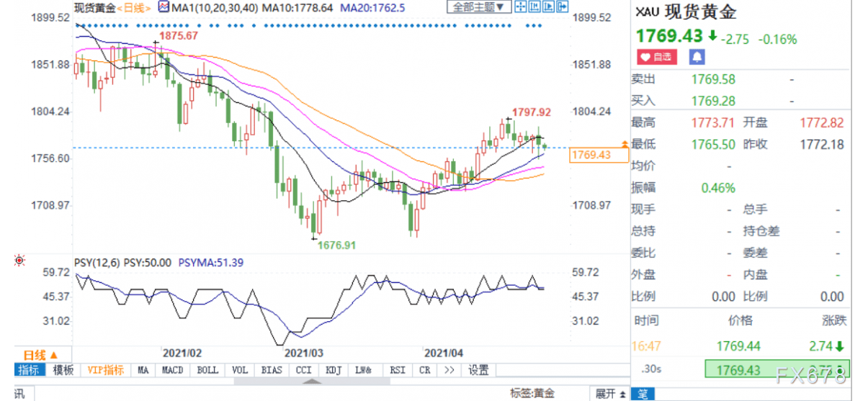Switch to the KDJ indicator tab
Viewport: 868px width, 401px height.
(x=334, y=370)
